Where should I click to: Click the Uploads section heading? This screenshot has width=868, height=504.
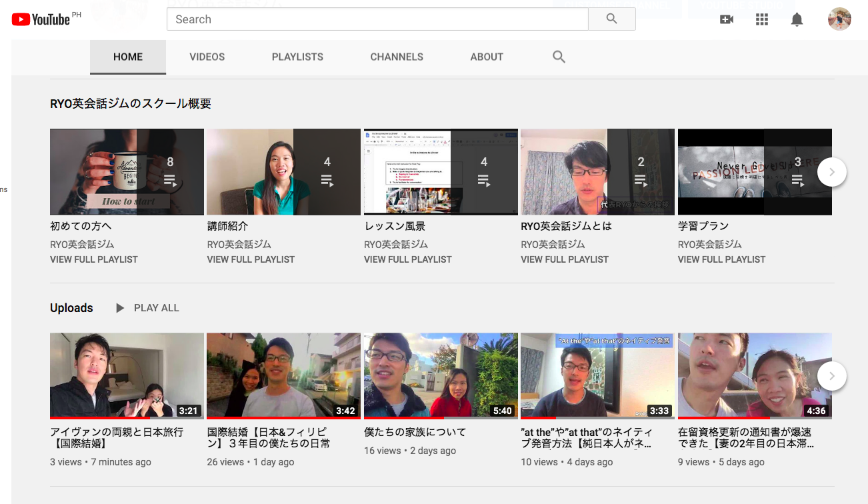tap(71, 308)
